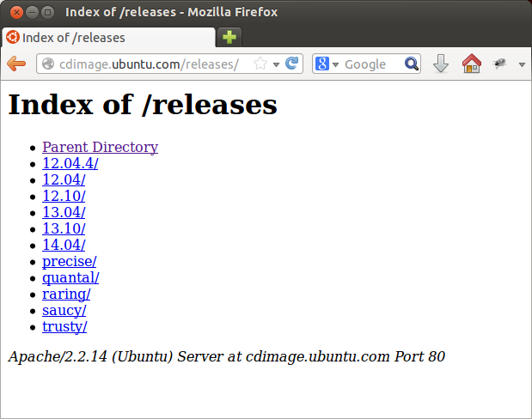Click the 'Index of /releases' page heading
The width and height of the screenshot is (532, 419).
pos(143,105)
